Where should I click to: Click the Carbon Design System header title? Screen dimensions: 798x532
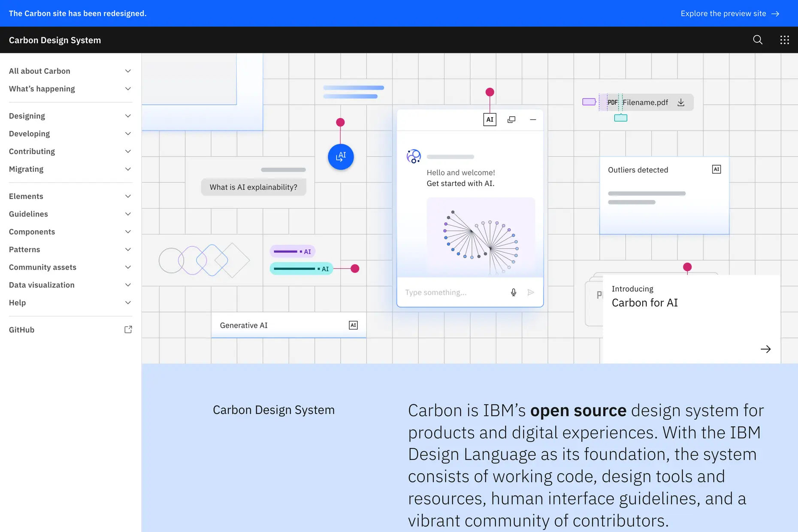pyautogui.click(x=55, y=40)
